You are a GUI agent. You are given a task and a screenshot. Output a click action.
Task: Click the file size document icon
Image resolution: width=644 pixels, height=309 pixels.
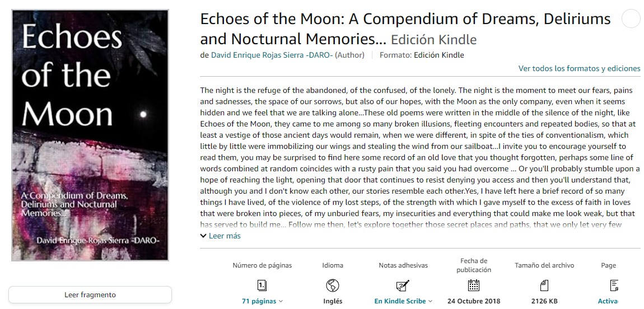pyautogui.click(x=544, y=285)
